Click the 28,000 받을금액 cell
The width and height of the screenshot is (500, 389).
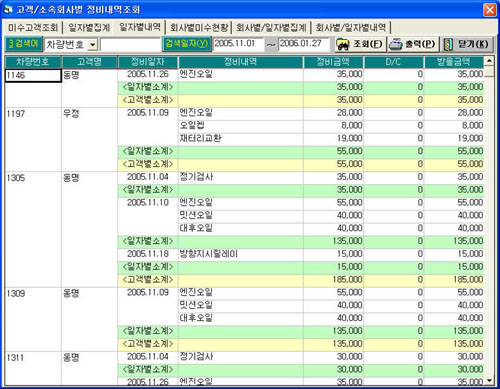[x=454, y=113]
